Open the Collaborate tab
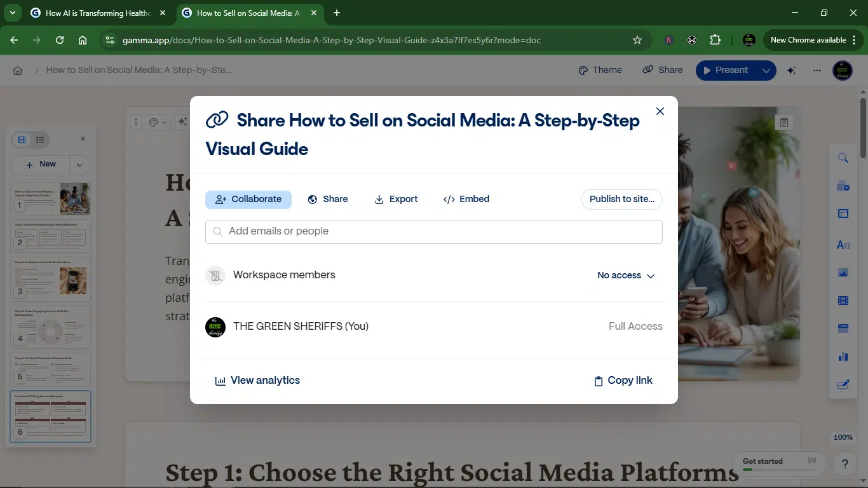 [x=248, y=199]
